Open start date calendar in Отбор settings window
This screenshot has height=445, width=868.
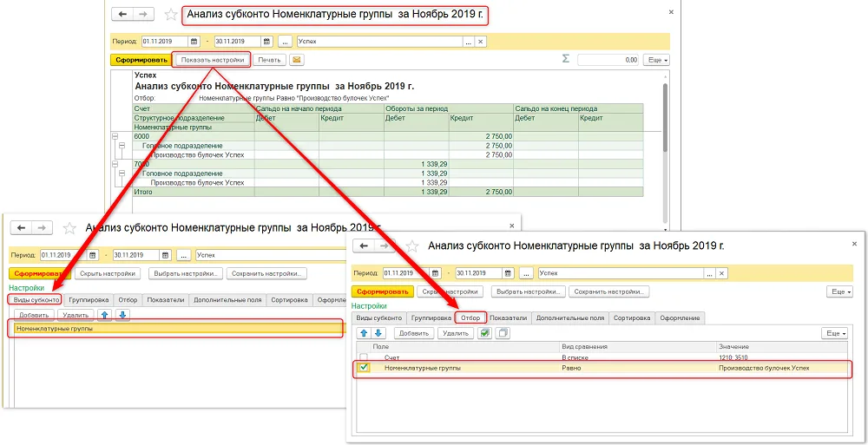coord(436,273)
